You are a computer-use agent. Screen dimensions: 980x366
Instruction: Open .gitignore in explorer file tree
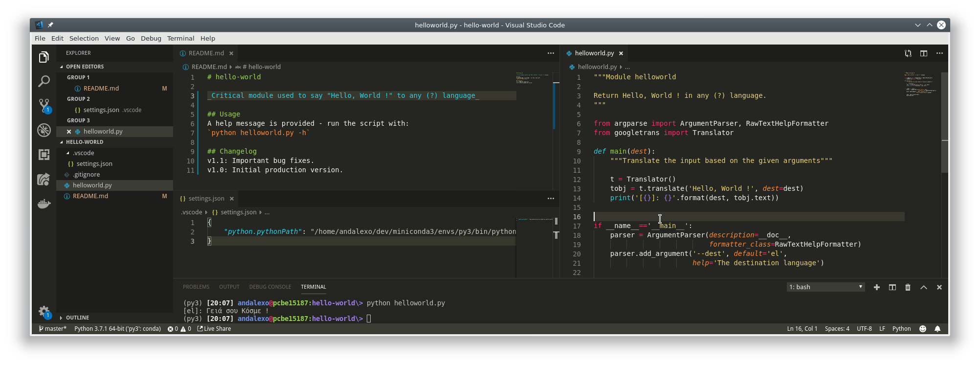[x=115, y=175]
